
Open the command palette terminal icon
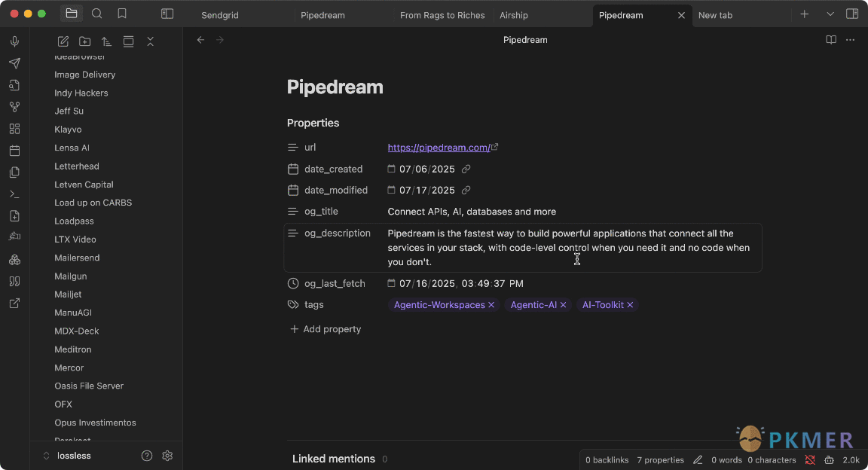[x=15, y=194]
